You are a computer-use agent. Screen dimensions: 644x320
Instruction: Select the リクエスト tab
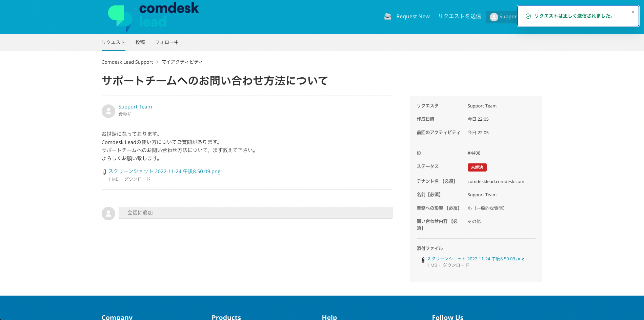(x=113, y=42)
